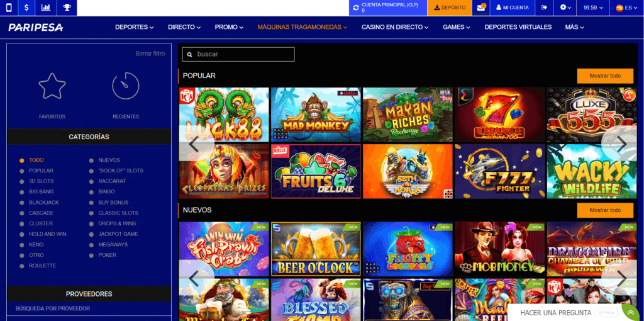This screenshot has height=321, width=644.
Task: Open the Wacky Wildlife game
Action: [592, 171]
